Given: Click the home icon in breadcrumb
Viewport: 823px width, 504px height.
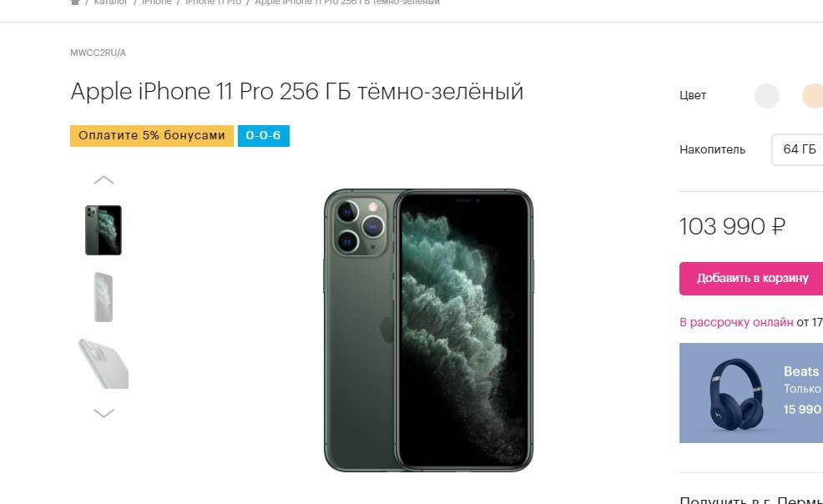Looking at the screenshot, I should (x=75, y=3).
